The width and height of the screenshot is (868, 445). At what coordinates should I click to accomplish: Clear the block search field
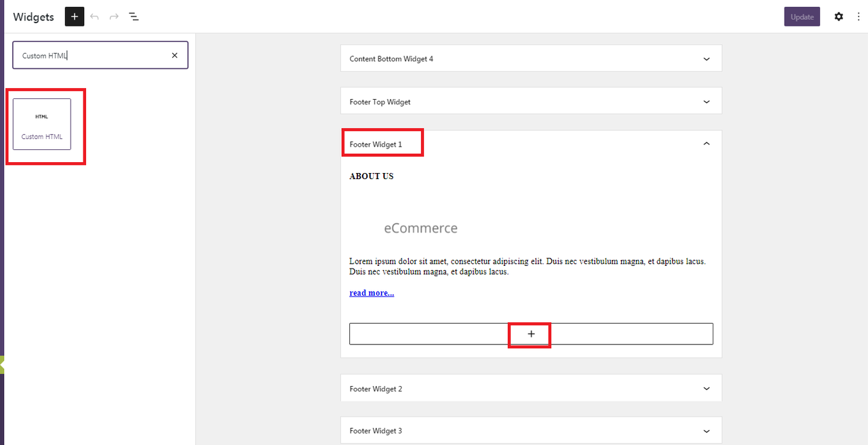coord(174,56)
